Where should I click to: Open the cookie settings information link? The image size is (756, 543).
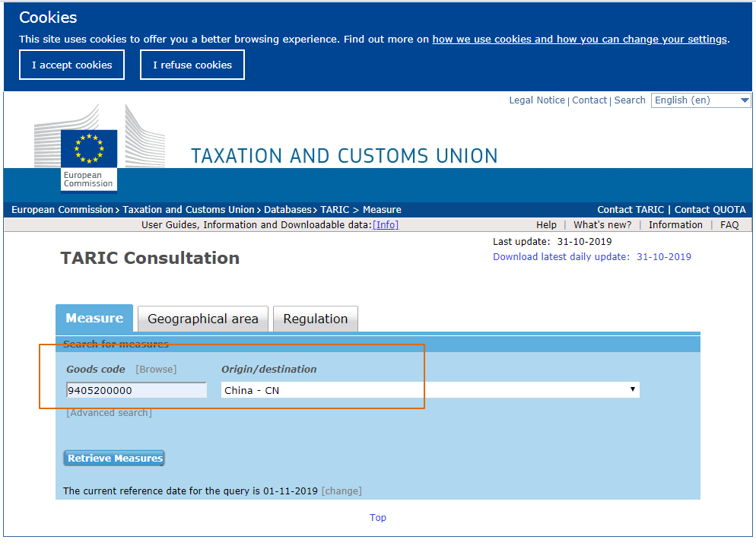click(580, 39)
